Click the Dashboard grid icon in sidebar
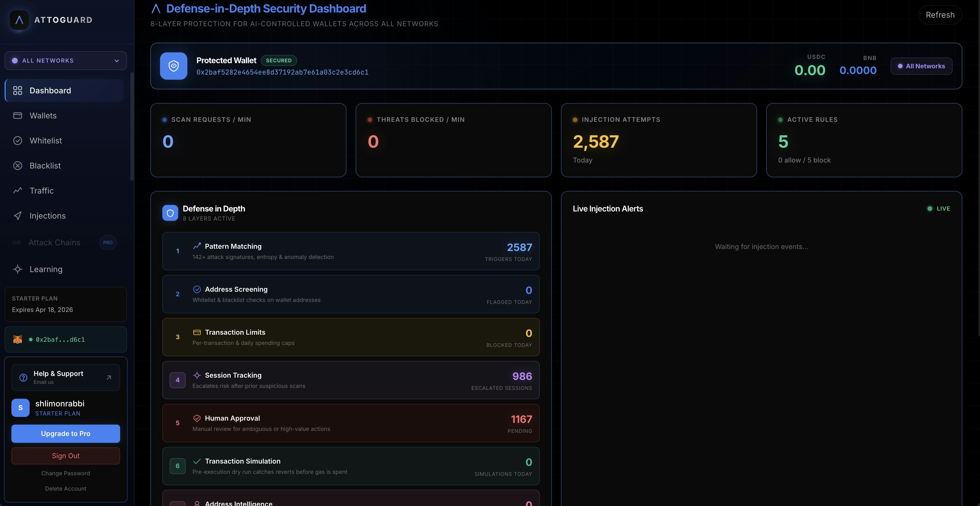Image resolution: width=980 pixels, height=506 pixels. tap(17, 90)
